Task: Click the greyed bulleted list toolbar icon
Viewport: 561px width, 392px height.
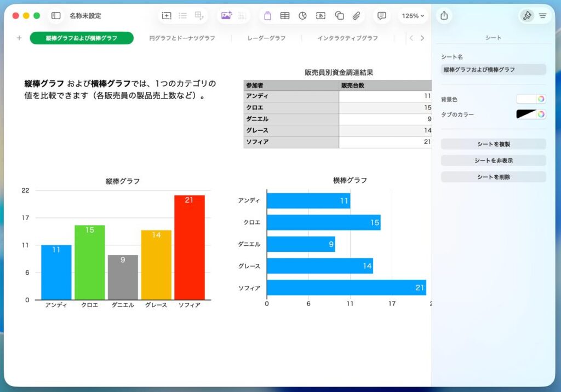Action: pos(183,16)
